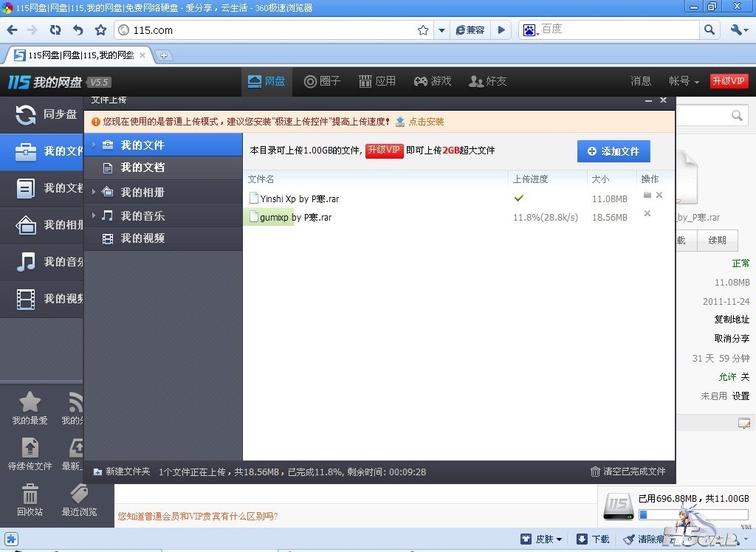The height and width of the screenshot is (552, 756).
Task: Click the browser refresh icon
Action: pyautogui.click(x=55, y=30)
